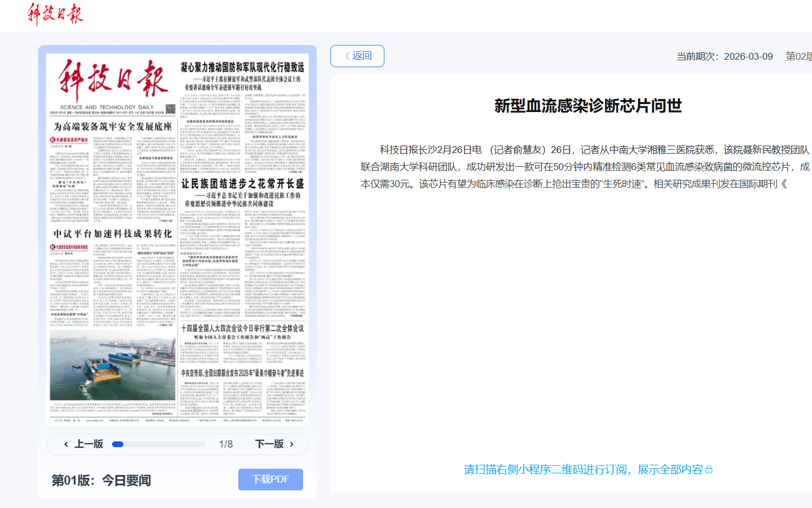Viewport: 812px width, 508px height.
Task: Open the 最美巾帼奋斗者 article on the page
Action: [242, 373]
